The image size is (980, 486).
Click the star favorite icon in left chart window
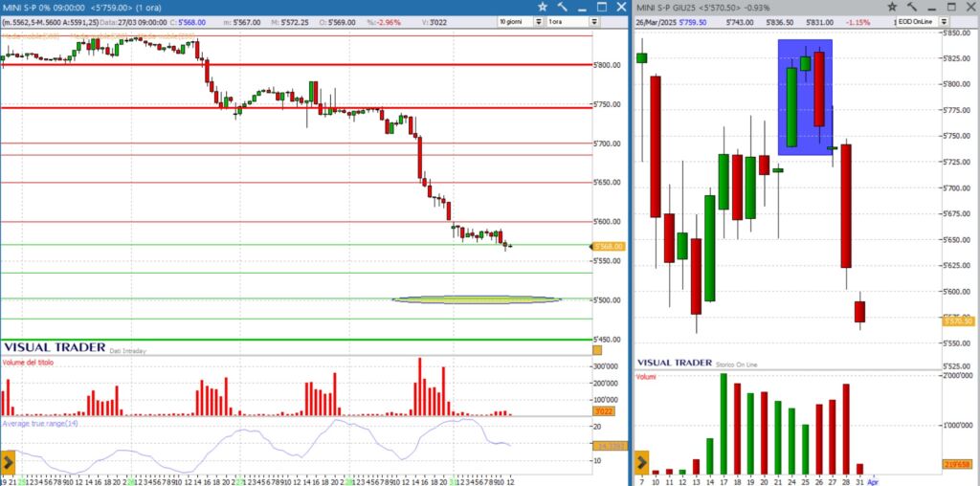coord(543,7)
